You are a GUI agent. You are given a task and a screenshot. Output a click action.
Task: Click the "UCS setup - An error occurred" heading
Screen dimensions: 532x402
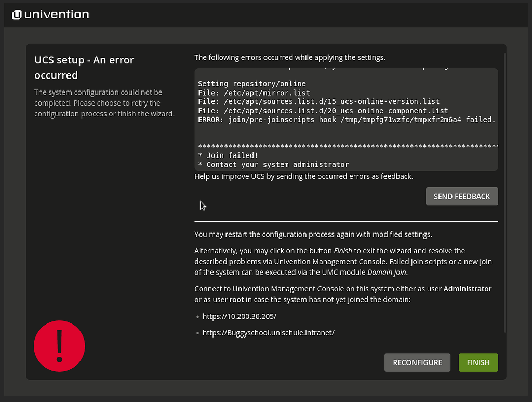(x=84, y=68)
